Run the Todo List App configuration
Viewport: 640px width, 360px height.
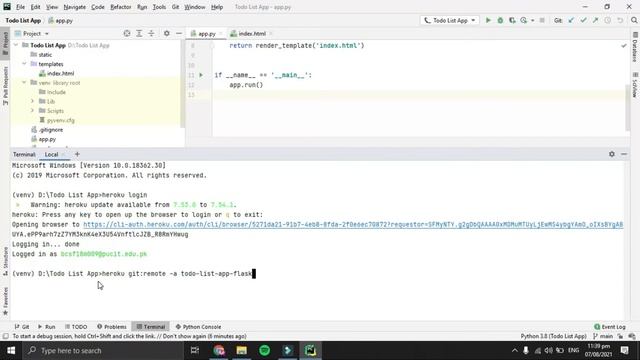click(488, 20)
